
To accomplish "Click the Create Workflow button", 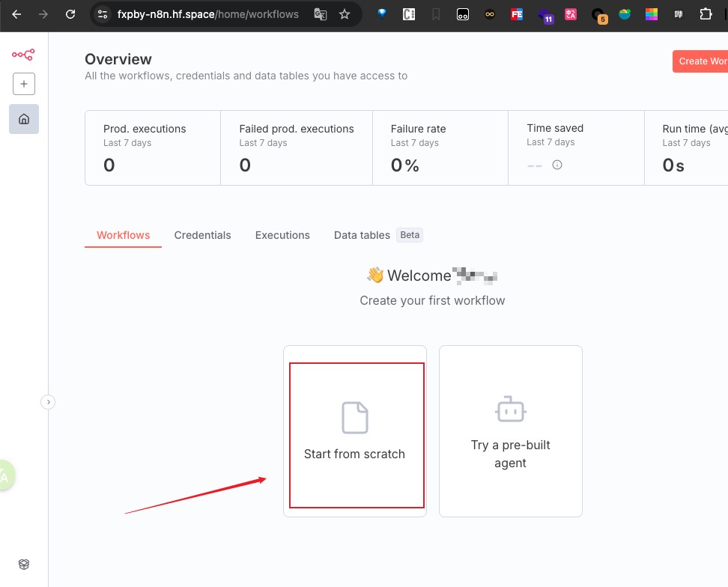I will [703, 61].
